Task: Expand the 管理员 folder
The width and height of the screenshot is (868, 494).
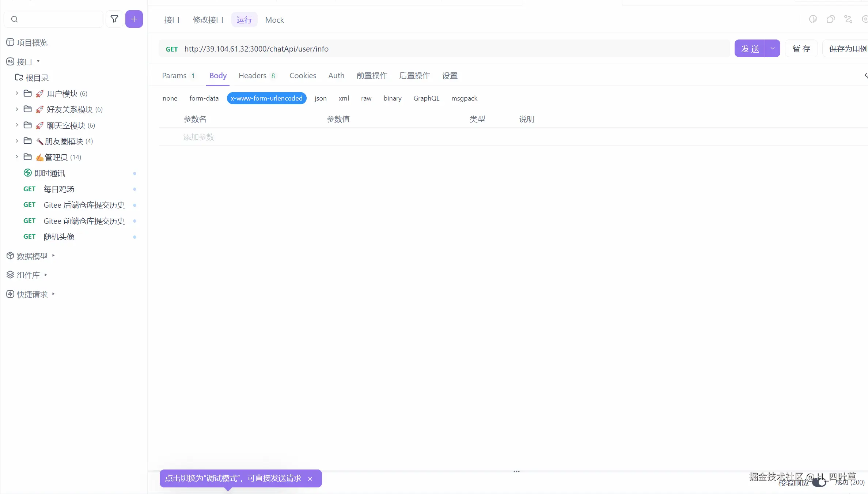Action: [x=17, y=157]
